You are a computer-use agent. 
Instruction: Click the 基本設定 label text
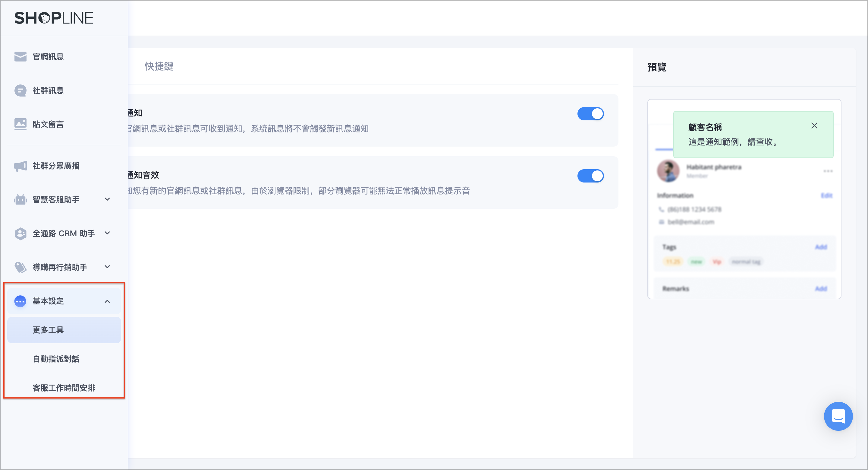pyautogui.click(x=48, y=301)
